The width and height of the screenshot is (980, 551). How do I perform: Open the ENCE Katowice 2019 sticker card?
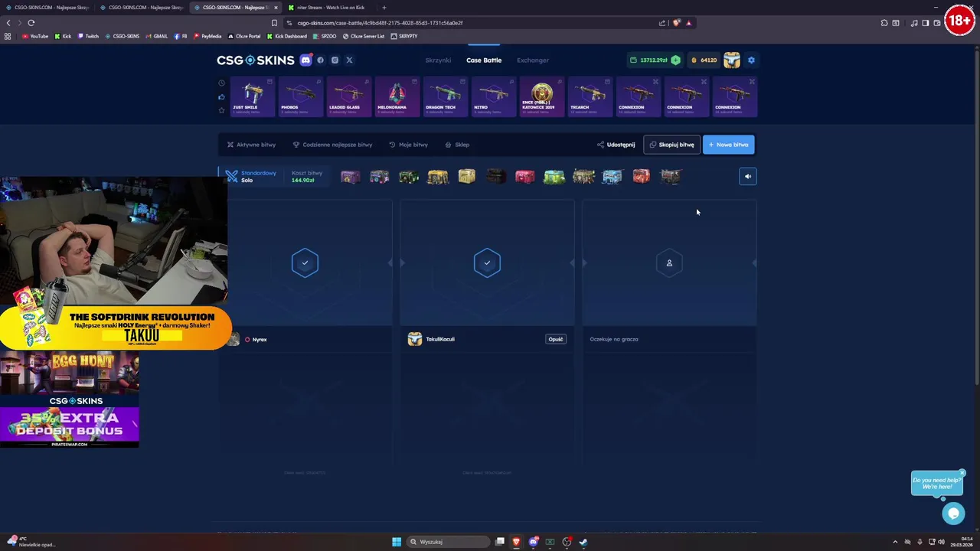[x=542, y=97]
